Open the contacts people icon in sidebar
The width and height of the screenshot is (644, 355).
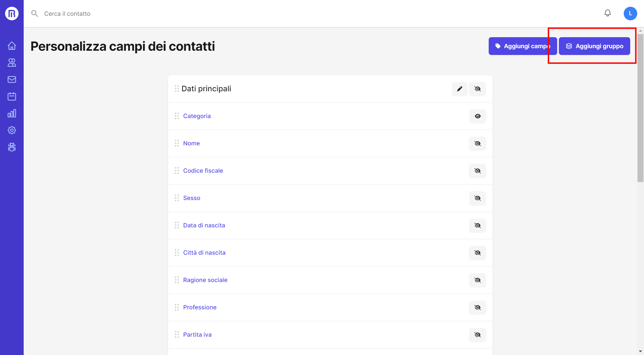12,63
